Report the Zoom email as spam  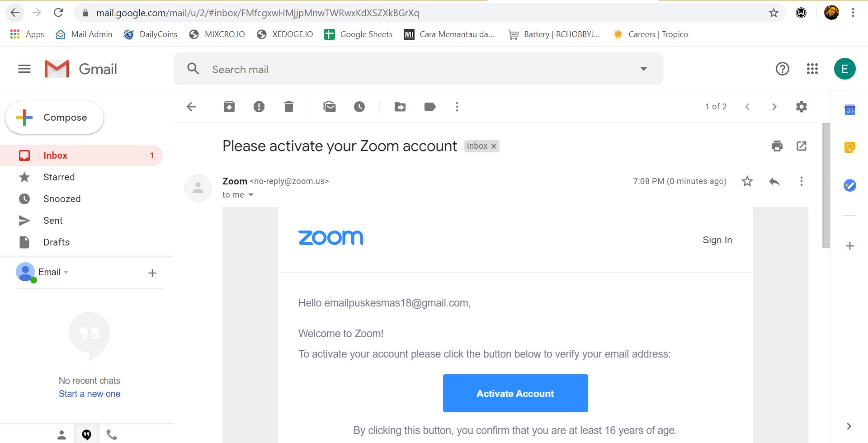pos(259,107)
